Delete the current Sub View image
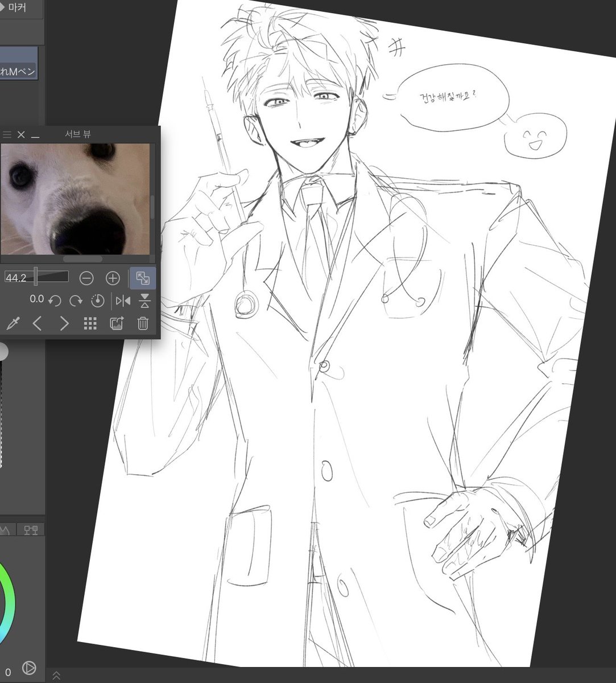Screen dimensions: 616x683 143,324
